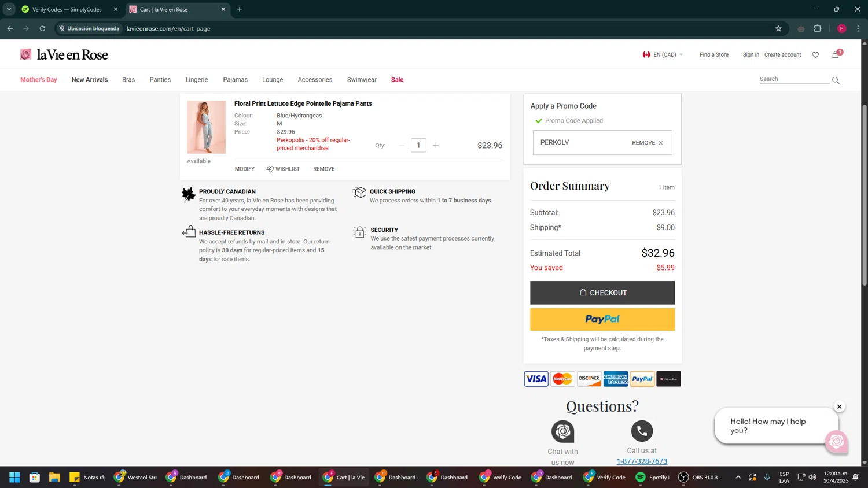This screenshot has height=488, width=868.
Task: Open a new browser tab
Action: (240, 9)
